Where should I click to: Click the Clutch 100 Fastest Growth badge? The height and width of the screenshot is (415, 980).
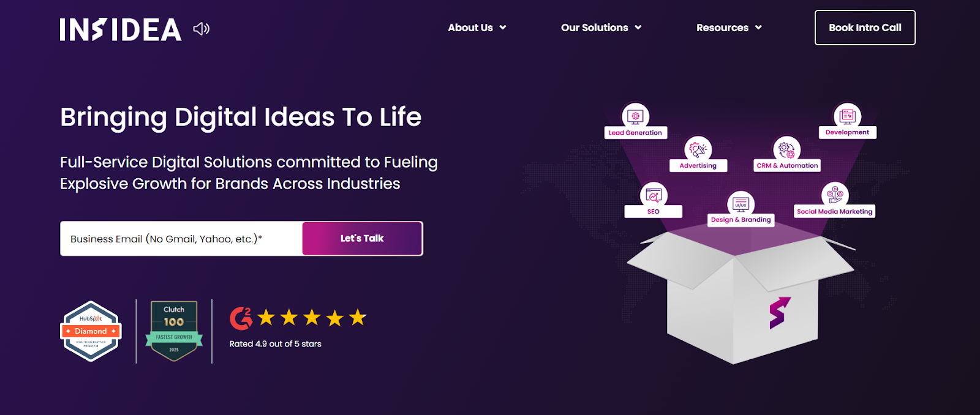point(174,331)
